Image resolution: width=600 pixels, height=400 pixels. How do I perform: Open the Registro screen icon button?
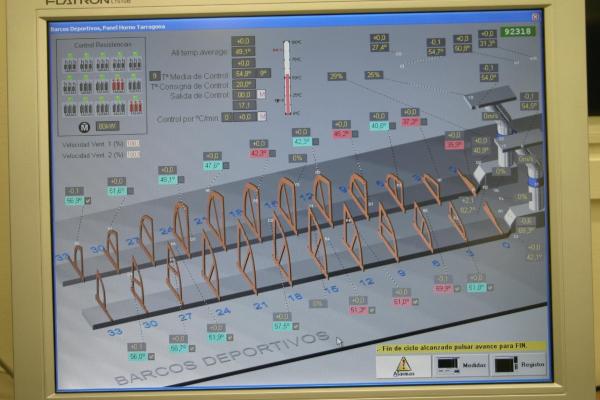click(x=517, y=365)
